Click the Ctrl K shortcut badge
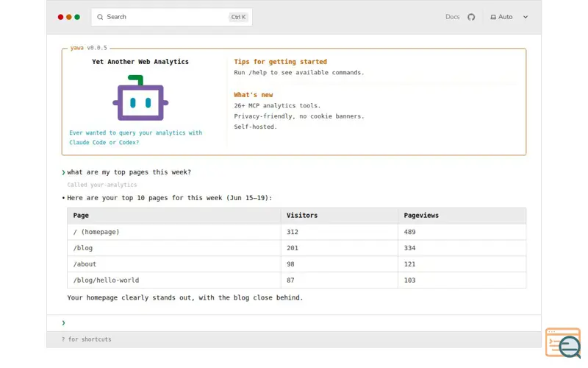Viewport: 588px width, 368px height. pos(238,17)
